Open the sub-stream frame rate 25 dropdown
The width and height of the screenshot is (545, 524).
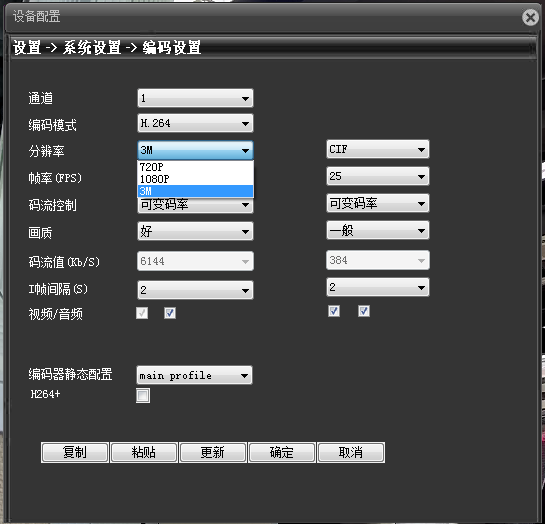(378, 176)
